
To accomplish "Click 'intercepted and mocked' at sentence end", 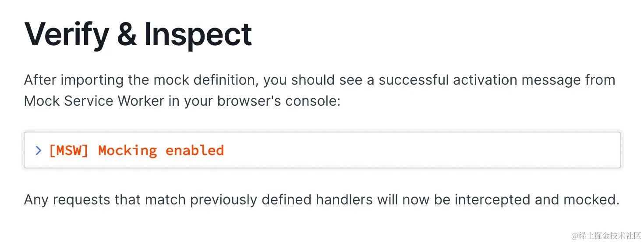I will pyautogui.click(x=535, y=200).
